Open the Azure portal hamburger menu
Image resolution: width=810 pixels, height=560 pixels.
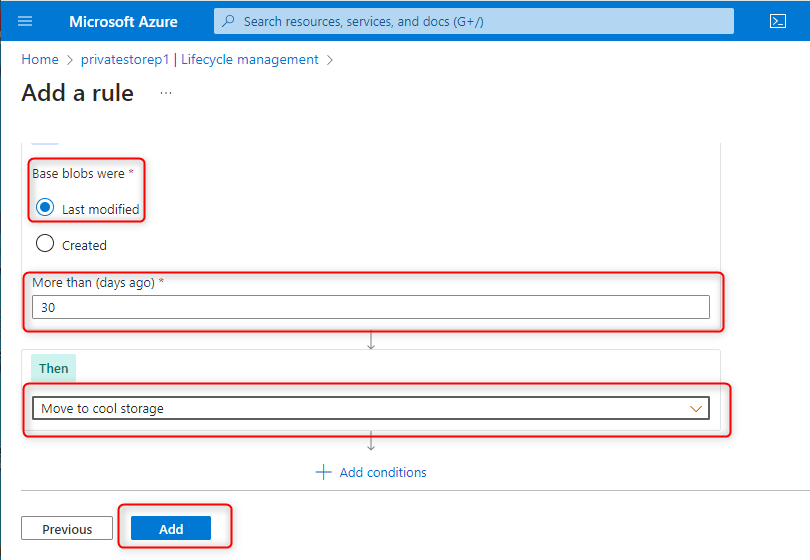(25, 21)
